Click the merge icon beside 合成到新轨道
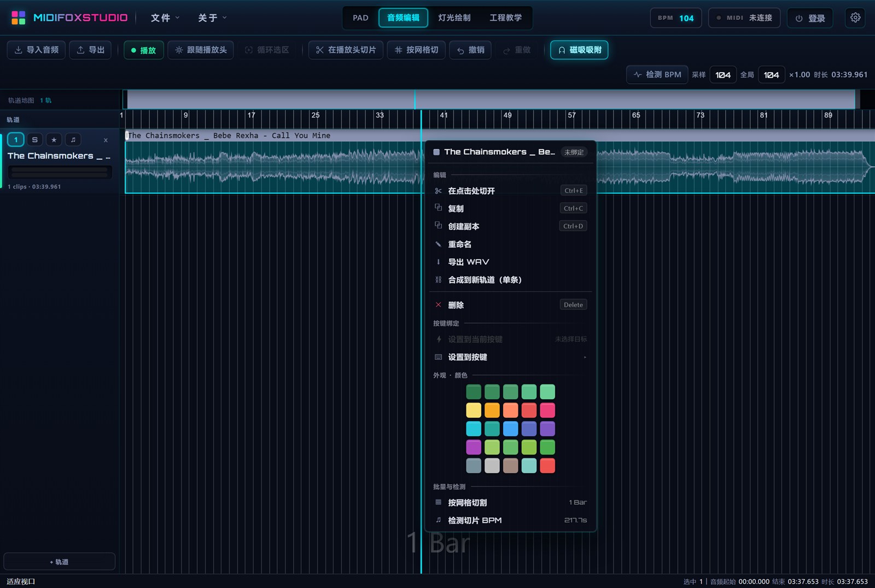Viewport: 875px width, 588px height. 438,280
